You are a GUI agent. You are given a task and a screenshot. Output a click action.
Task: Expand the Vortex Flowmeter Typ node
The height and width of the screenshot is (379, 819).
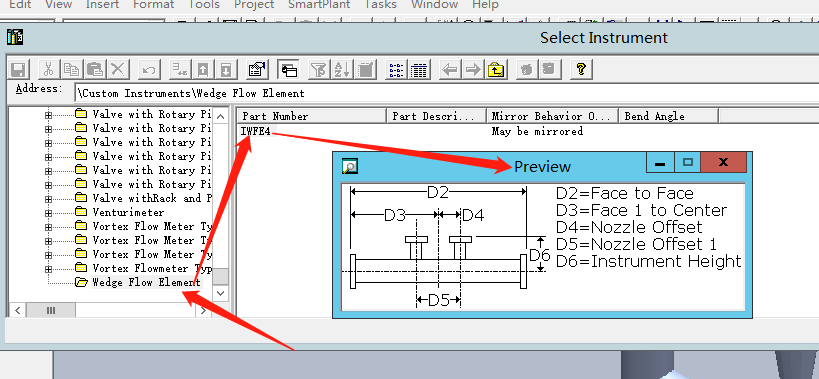coord(49,269)
